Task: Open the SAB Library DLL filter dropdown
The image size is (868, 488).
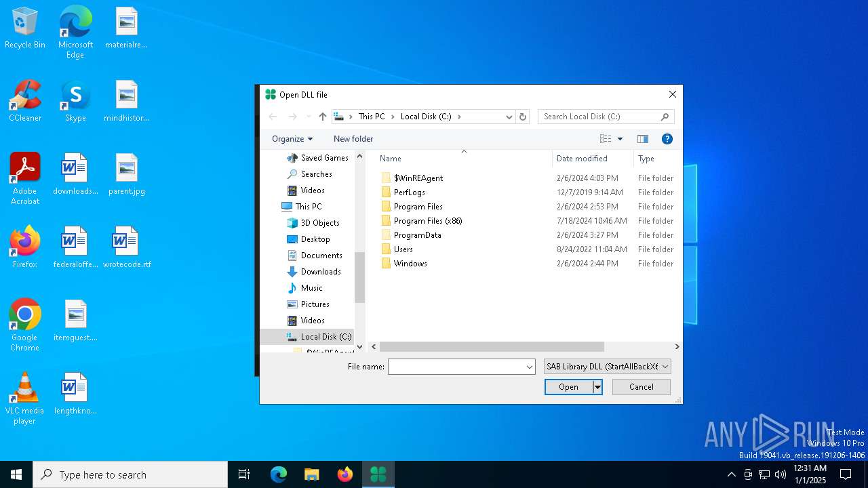Action: coord(608,367)
